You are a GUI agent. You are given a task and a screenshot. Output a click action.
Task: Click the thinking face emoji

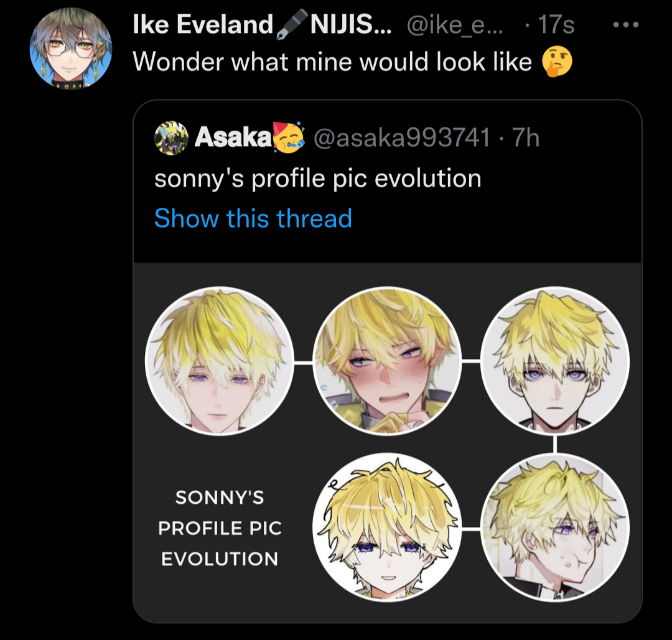tap(557, 62)
